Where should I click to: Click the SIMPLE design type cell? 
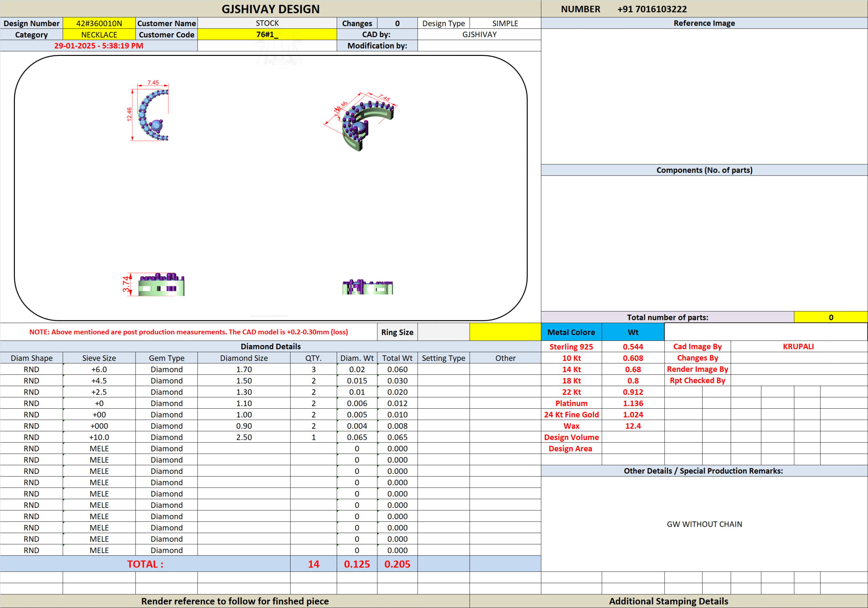505,23
